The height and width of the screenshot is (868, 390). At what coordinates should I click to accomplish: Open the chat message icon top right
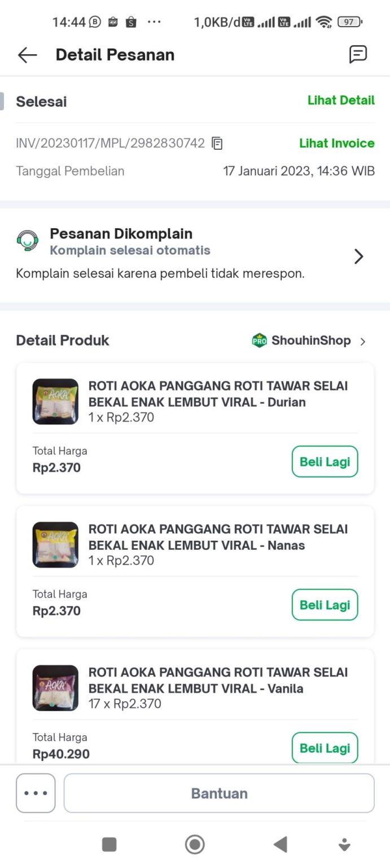point(358,54)
